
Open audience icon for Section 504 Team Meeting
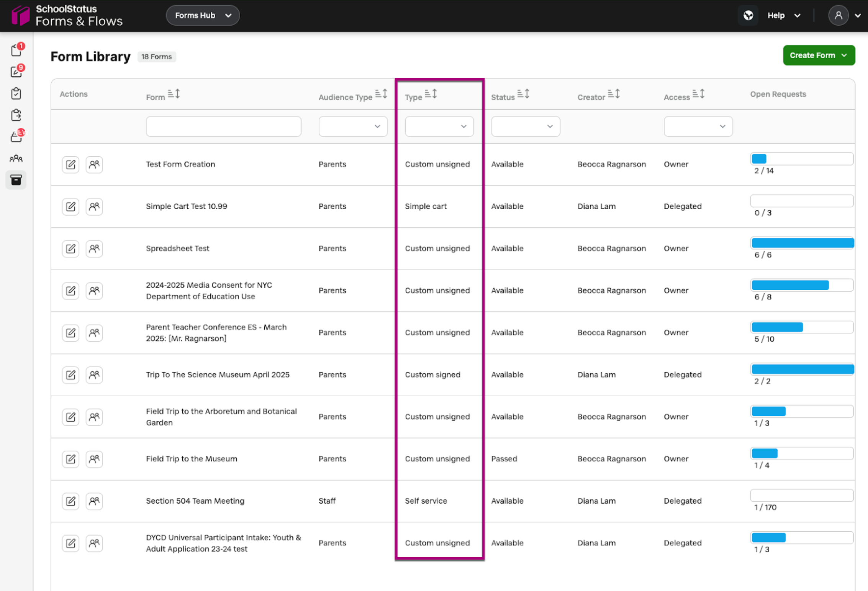[94, 501]
